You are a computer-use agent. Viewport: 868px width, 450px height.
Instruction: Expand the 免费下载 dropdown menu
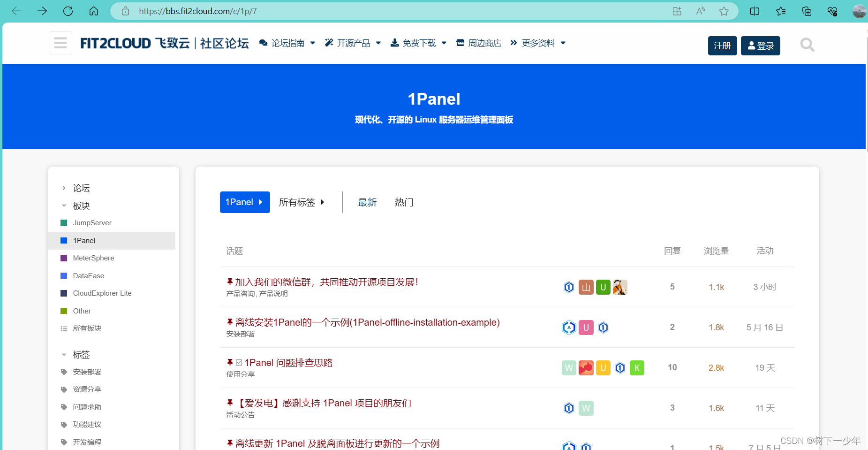(418, 43)
